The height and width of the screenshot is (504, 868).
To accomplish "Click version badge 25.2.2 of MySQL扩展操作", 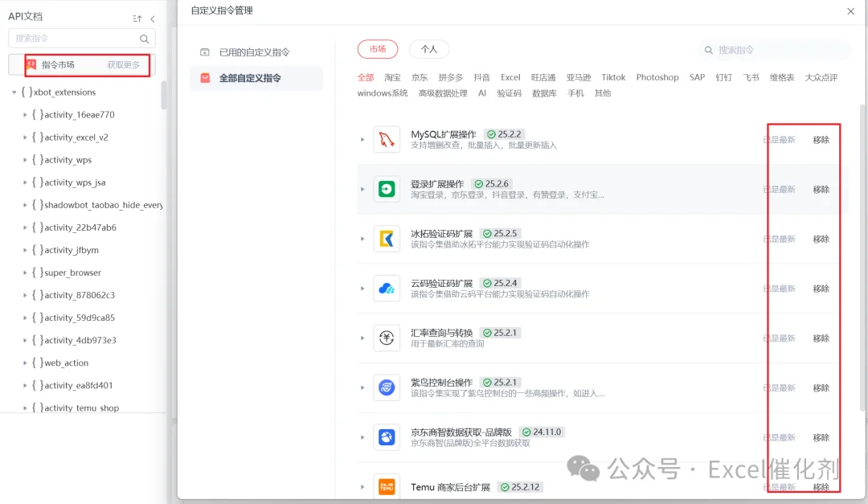I will [504, 134].
